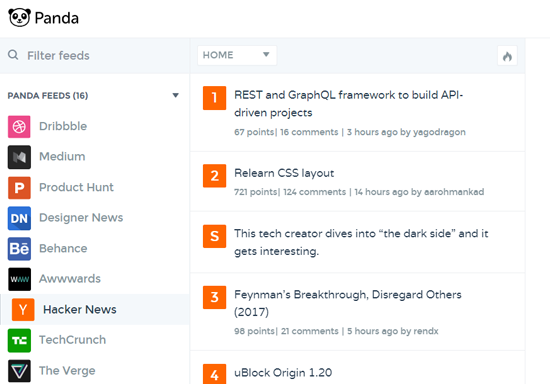Select the Hacker News feed label
The image size is (550, 384).
pyautogui.click(x=80, y=309)
